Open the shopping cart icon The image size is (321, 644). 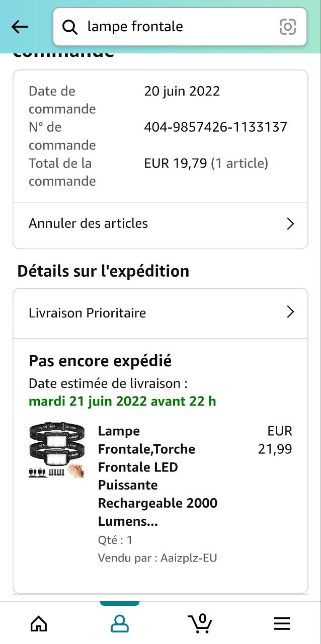(200, 624)
